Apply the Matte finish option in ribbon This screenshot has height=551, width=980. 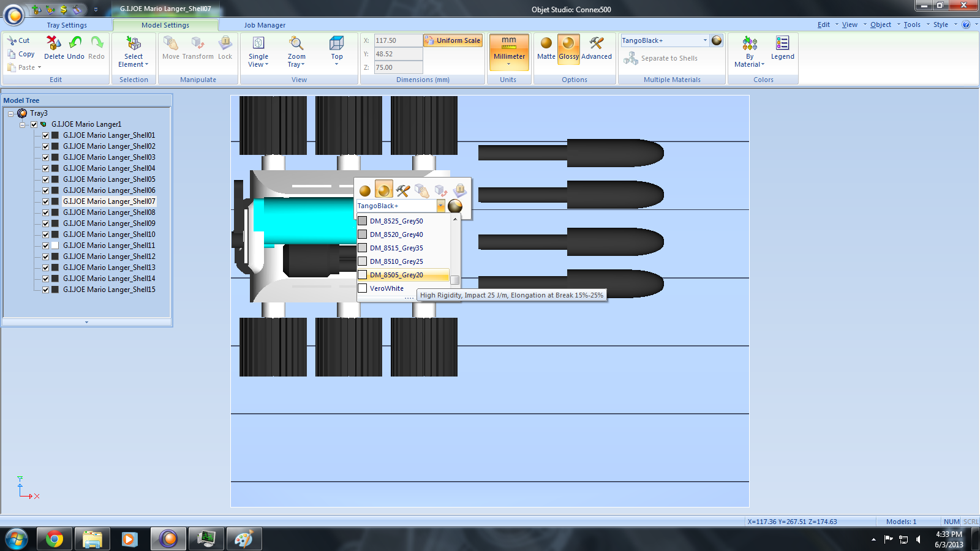[546, 48]
